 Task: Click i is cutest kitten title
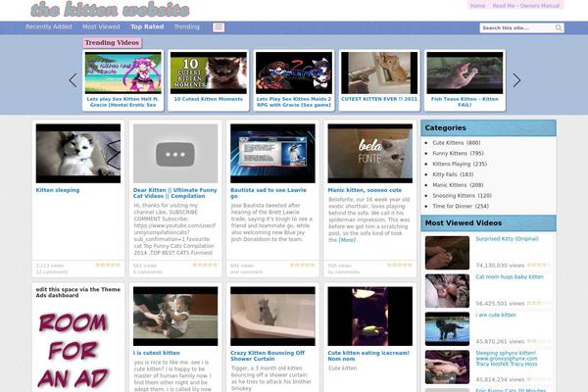(157, 353)
